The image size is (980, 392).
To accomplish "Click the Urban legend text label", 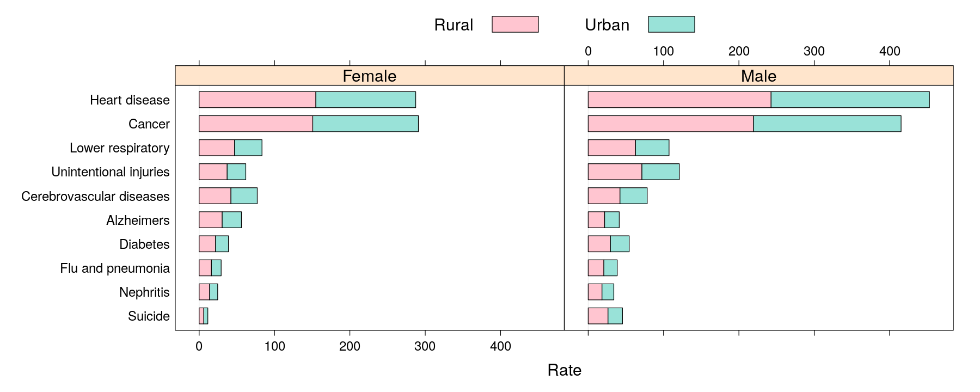I will click(x=607, y=25).
